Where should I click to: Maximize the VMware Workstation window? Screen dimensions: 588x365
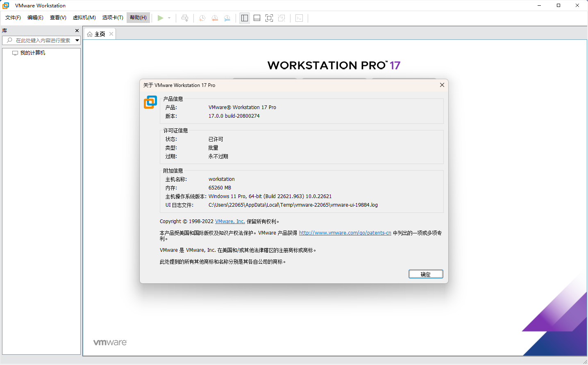pyautogui.click(x=558, y=5)
